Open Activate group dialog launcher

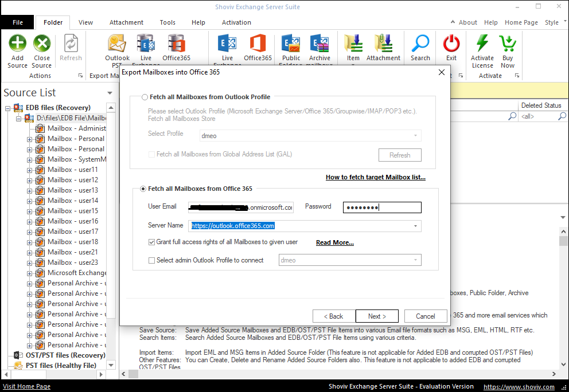(517, 76)
